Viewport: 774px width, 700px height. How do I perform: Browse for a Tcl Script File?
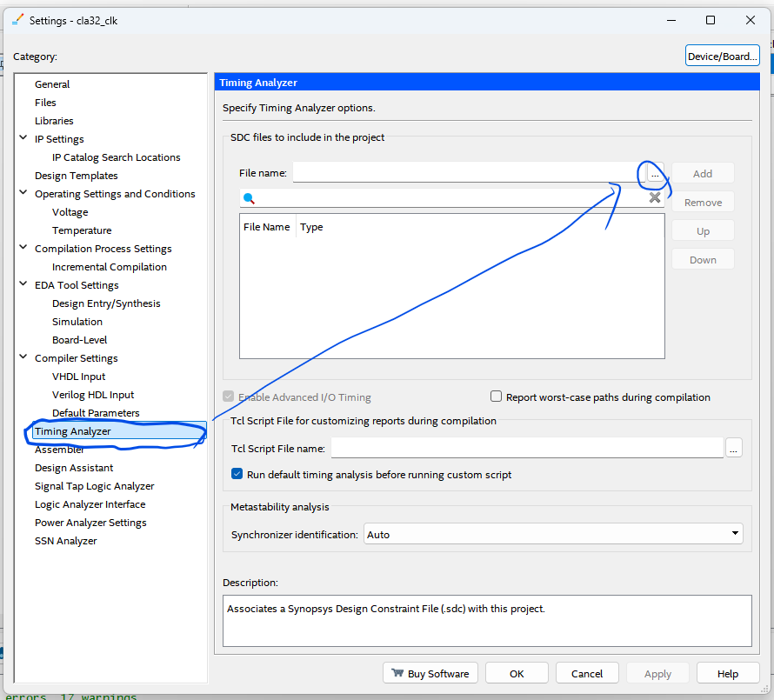point(734,448)
